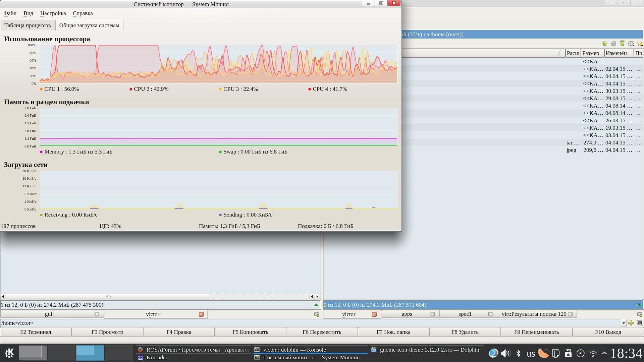
Task: Switch to Таблица процессов tab
Action: click(28, 25)
